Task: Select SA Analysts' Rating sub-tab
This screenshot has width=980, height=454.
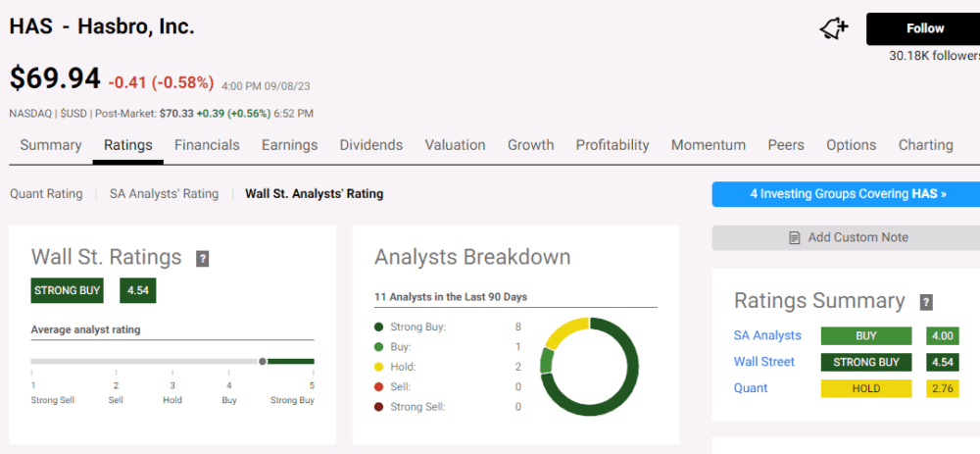Action: pos(165,194)
